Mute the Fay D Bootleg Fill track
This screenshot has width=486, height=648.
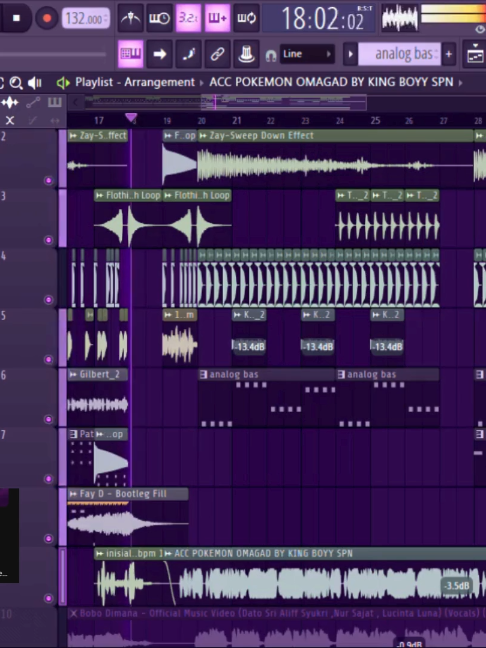click(x=48, y=538)
